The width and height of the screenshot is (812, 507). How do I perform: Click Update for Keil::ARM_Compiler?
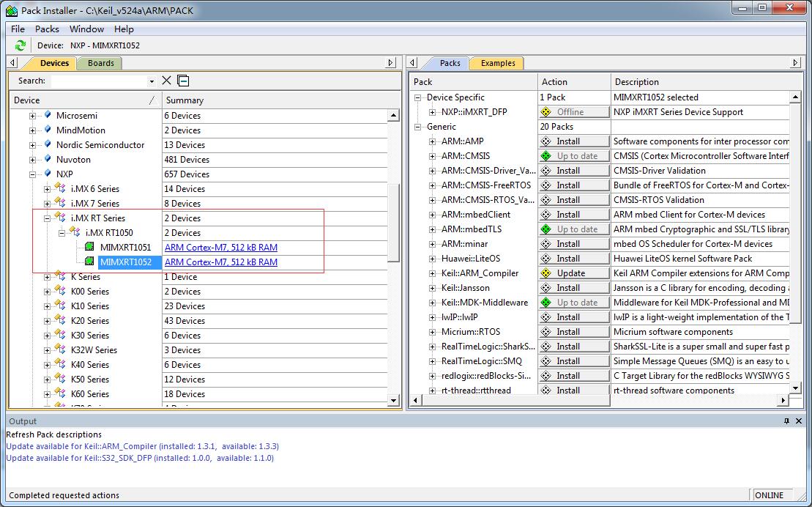tap(574, 273)
